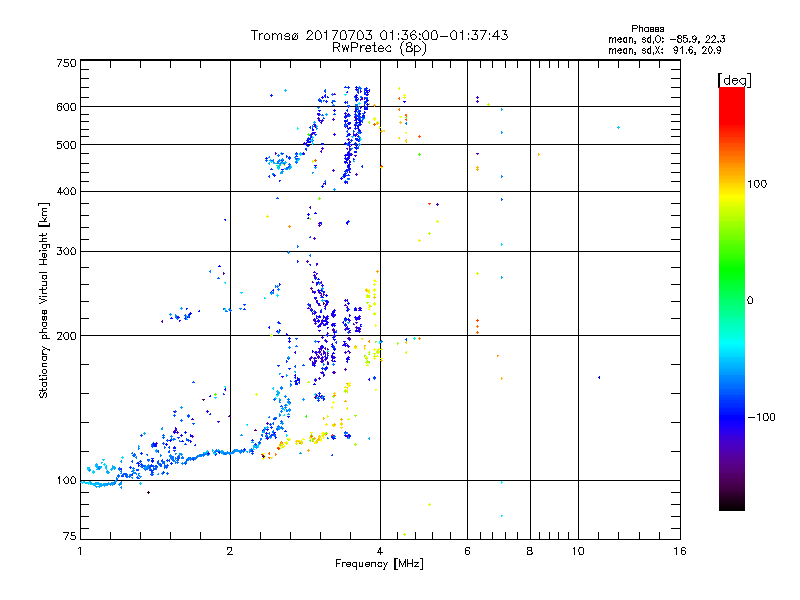Viewport: 800px width, 600px height.
Task: Click the y-axis tick label '100'
Action: 66,481
